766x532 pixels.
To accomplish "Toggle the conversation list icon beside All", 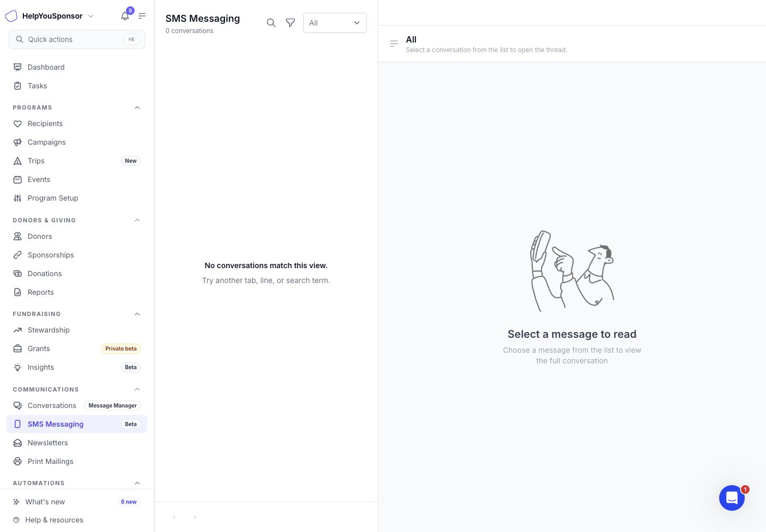I will (x=394, y=44).
